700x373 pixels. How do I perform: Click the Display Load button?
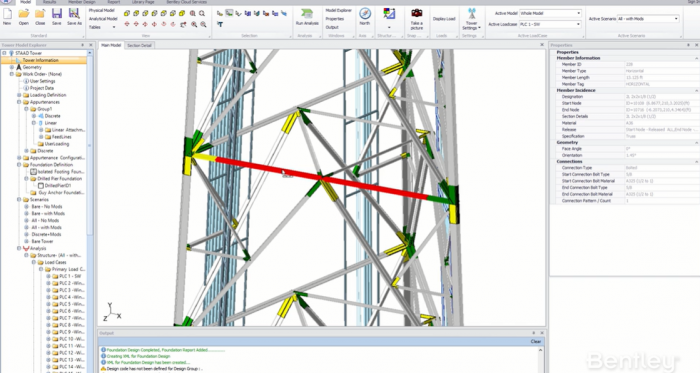tap(444, 19)
